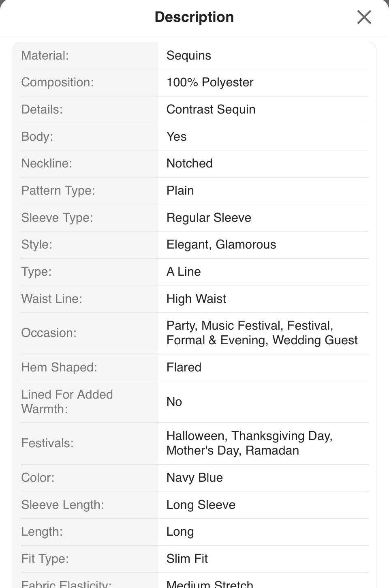Select the A Line type value

point(184,272)
